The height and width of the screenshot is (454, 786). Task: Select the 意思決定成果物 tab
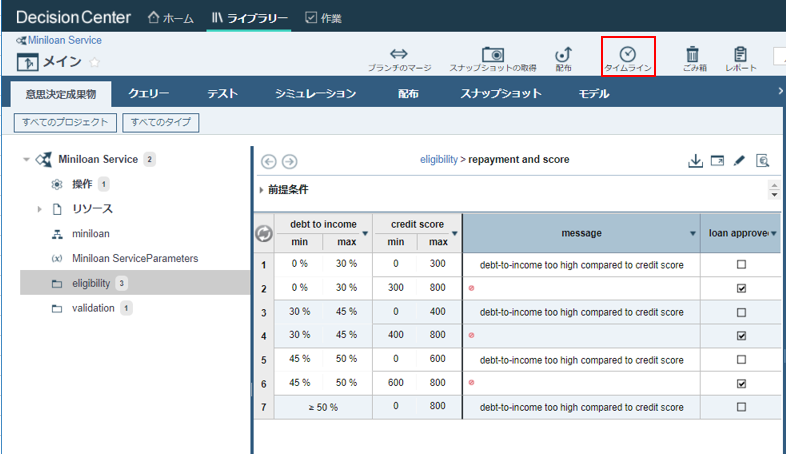(61, 94)
